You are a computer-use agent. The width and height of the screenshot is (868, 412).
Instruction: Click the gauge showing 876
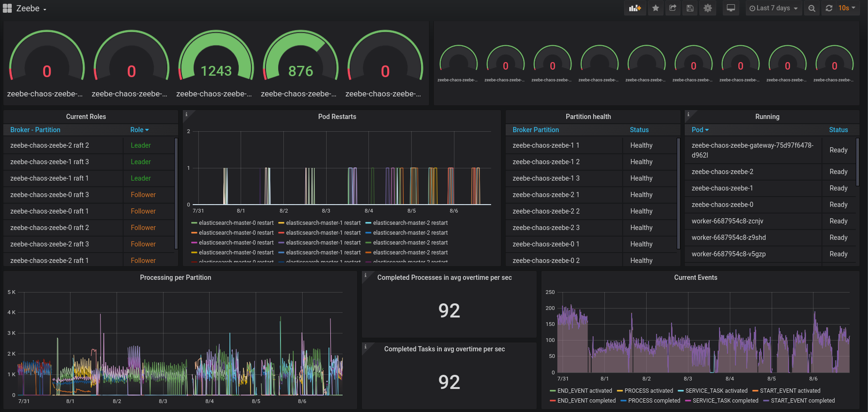point(301,56)
